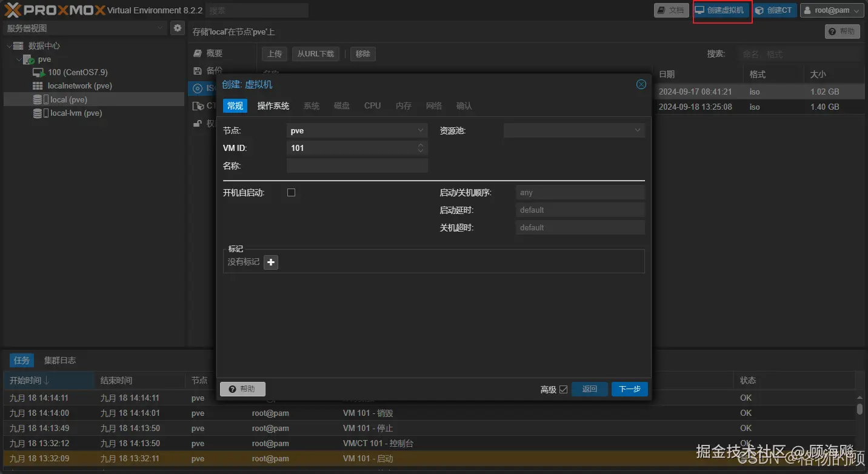Sort by the 开始时间 column

(x=48, y=380)
